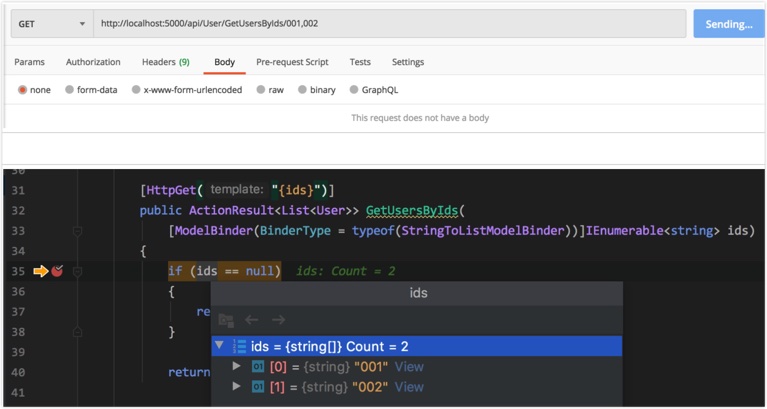Switch to the Params tab
Image resolution: width=767 pixels, height=409 pixels.
tap(29, 62)
